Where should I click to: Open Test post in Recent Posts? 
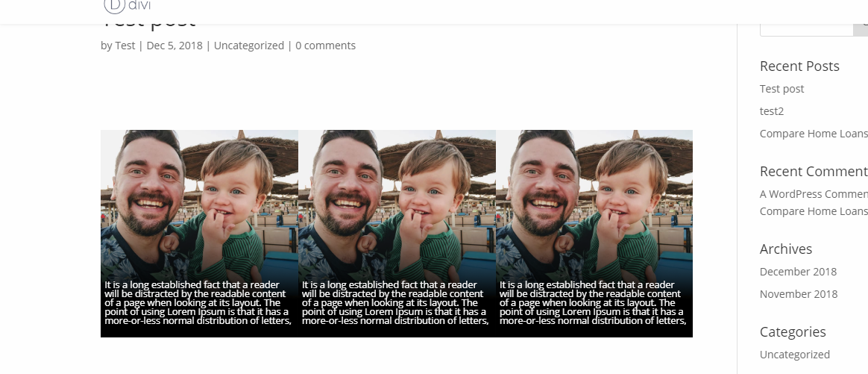[781, 89]
